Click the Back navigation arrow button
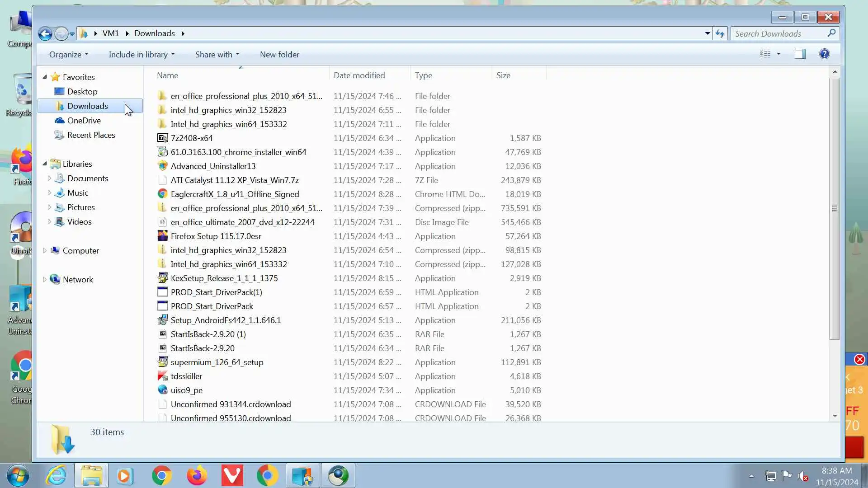 (x=45, y=34)
